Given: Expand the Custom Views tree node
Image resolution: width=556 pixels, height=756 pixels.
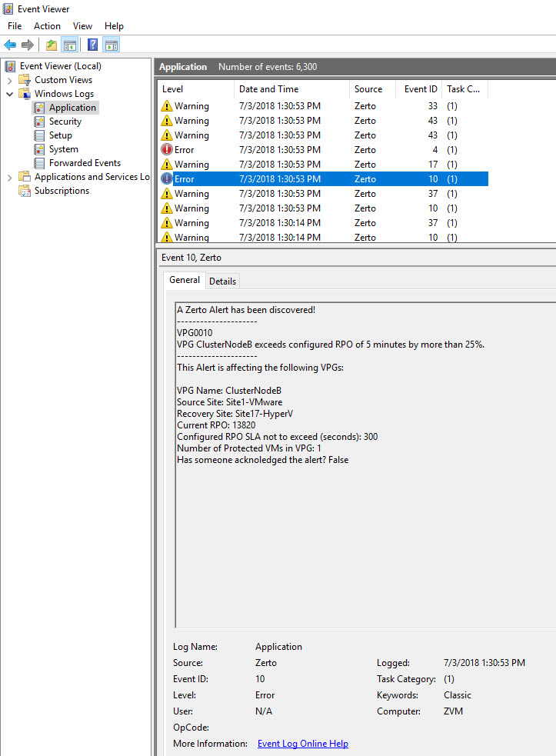Looking at the screenshot, I should click(x=10, y=80).
